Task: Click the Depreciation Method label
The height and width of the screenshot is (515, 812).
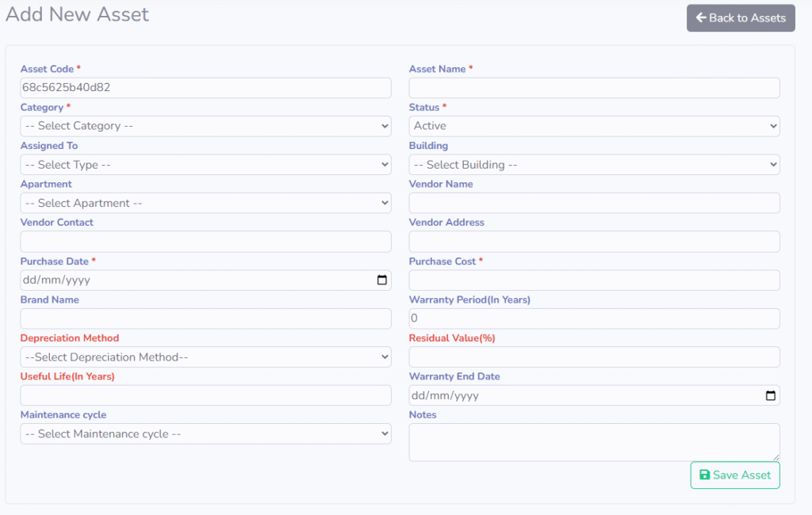Action: pos(70,338)
